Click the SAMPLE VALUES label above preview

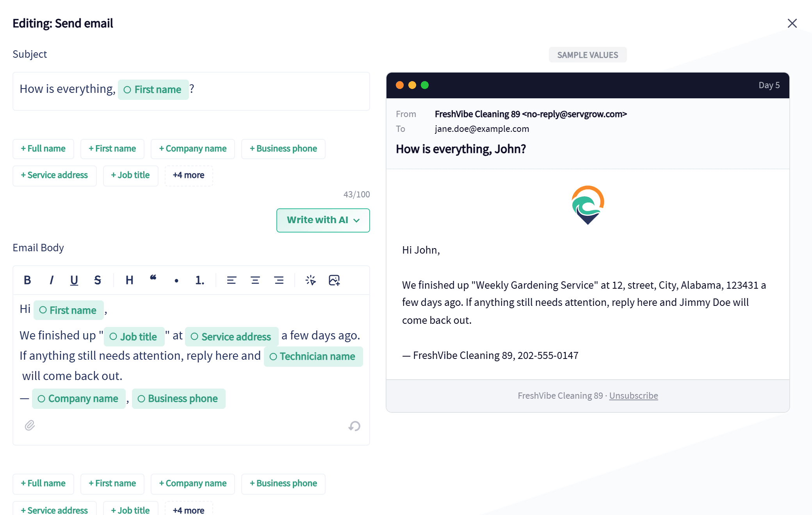[x=588, y=55]
